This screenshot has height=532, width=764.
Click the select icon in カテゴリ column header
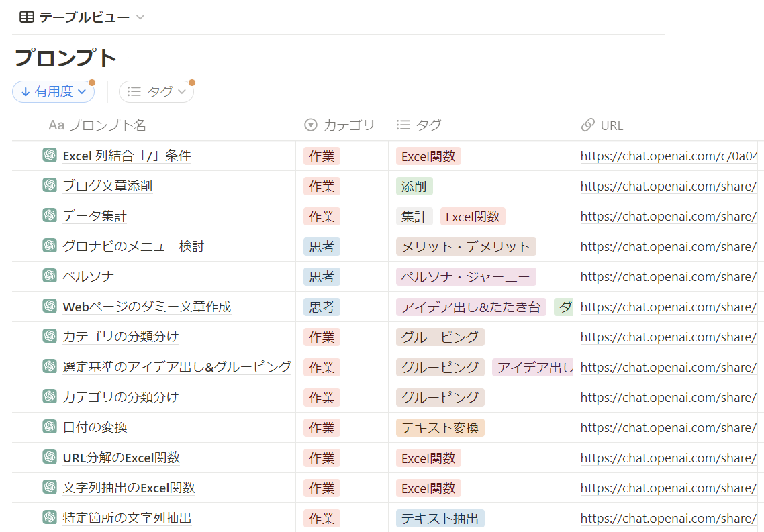coord(310,125)
